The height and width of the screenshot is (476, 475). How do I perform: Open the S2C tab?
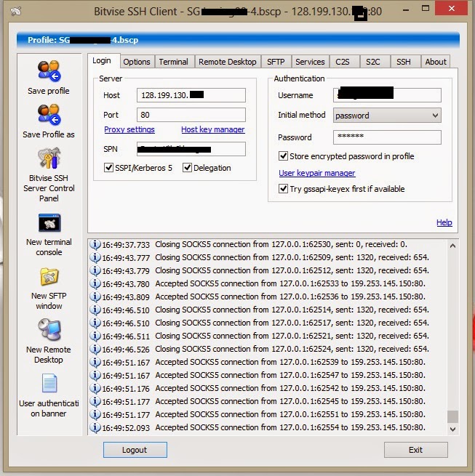click(373, 62)
